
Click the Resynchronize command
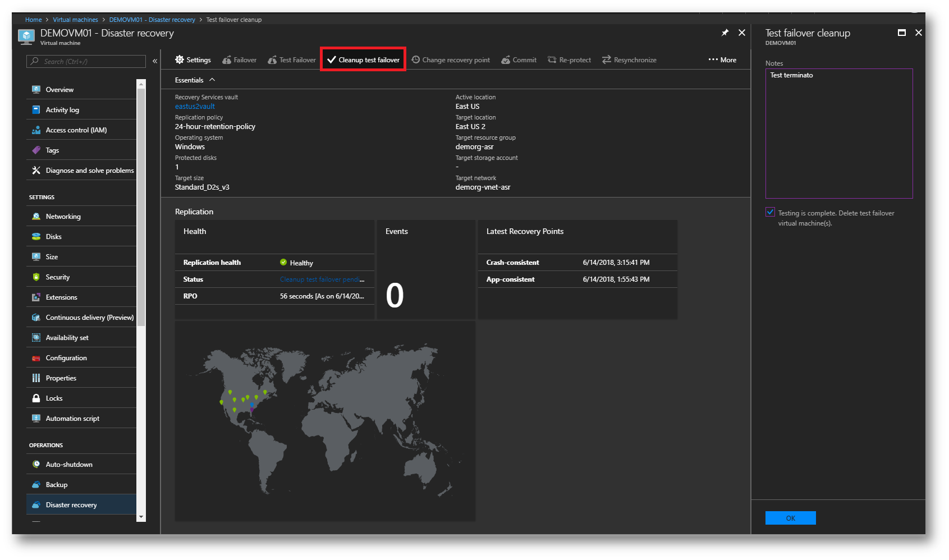pos(629,59)
